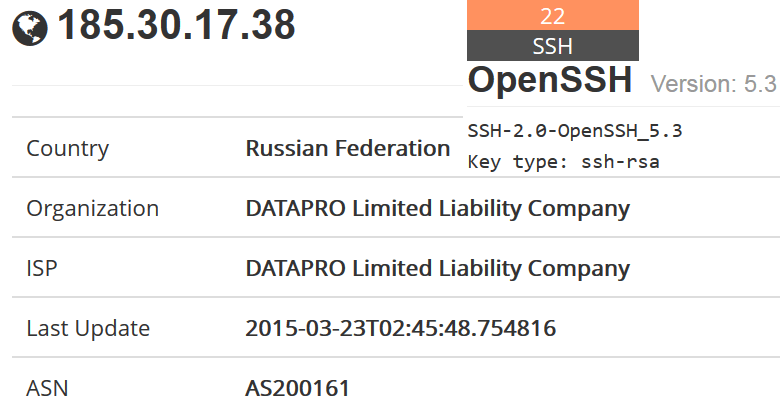Click the globe icon beside the IP address
This screenshot has height=406, width=780.
point(30,28)
